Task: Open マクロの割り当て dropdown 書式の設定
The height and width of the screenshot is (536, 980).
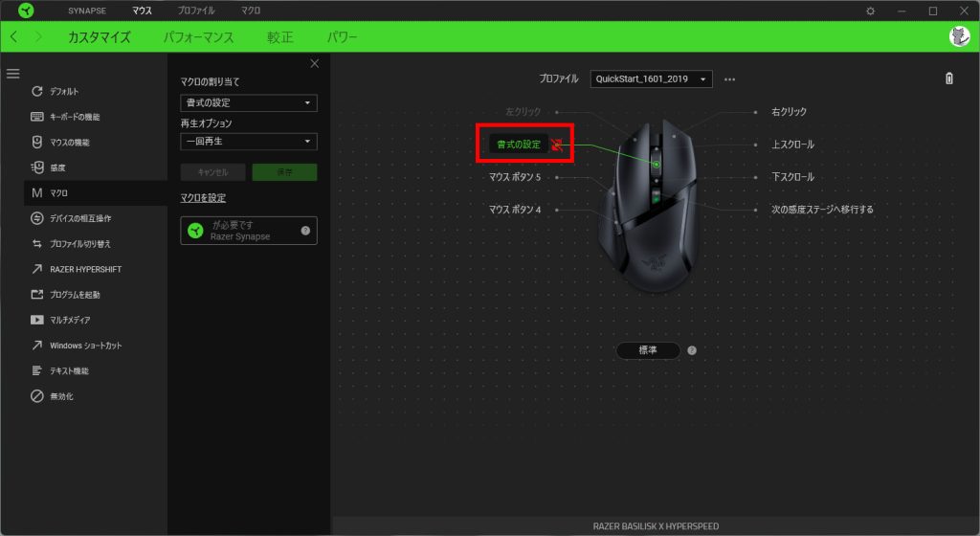Action: 249,103
